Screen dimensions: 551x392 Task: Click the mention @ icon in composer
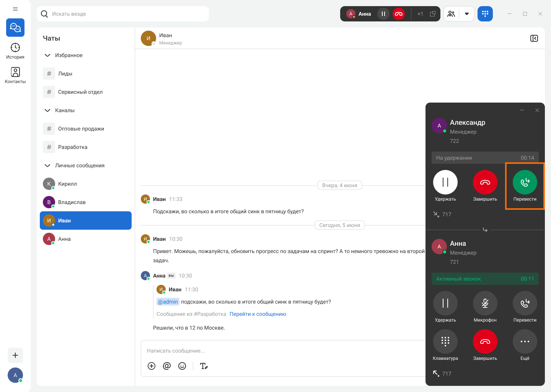(167, 366)
